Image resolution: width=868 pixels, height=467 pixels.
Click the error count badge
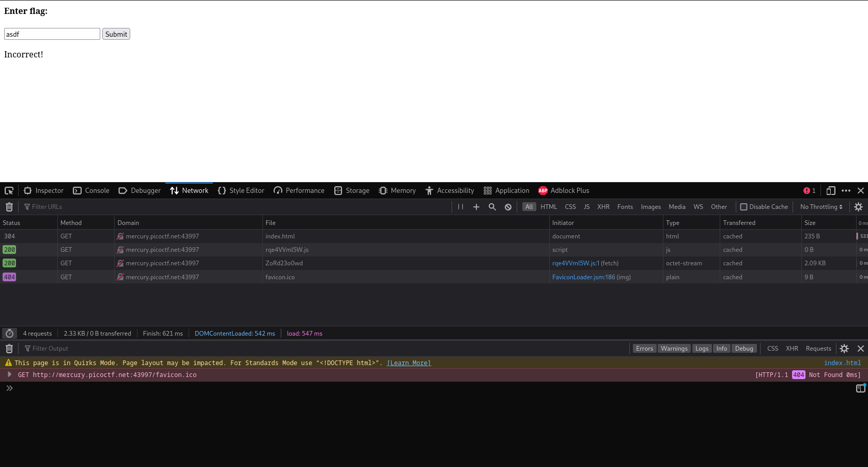tap(809, 190)
